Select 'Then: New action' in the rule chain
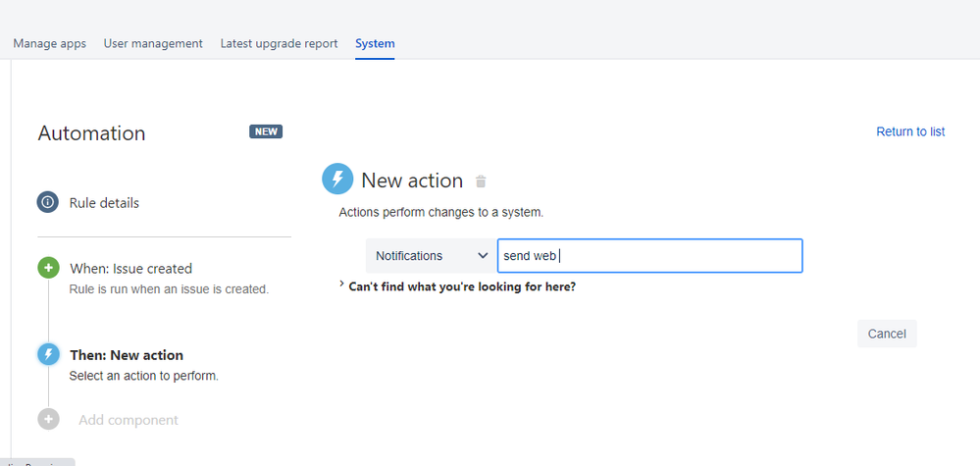This screenshot has width=980, height=466. [x=127, y=355]
